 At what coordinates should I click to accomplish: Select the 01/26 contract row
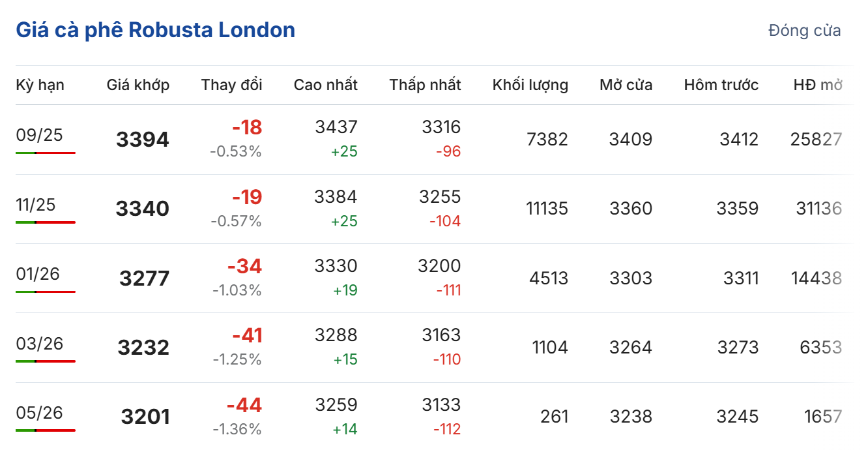click(39, 274)
